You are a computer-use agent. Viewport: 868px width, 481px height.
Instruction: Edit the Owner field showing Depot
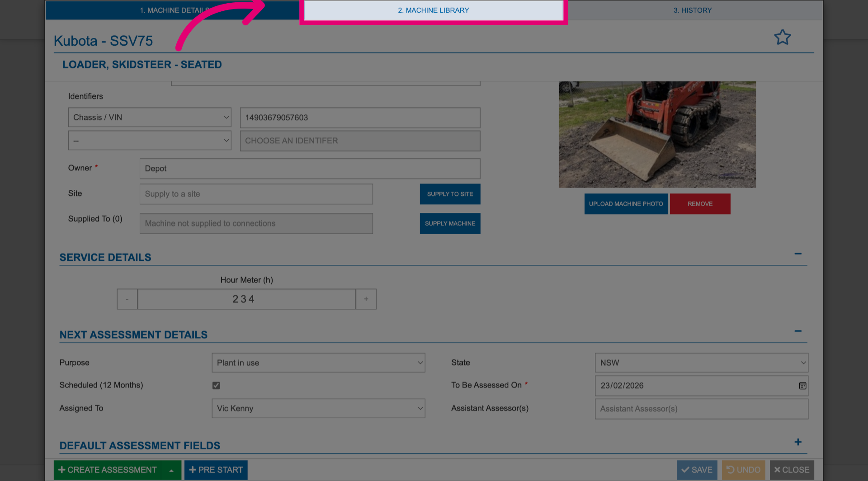click(310, 169)
